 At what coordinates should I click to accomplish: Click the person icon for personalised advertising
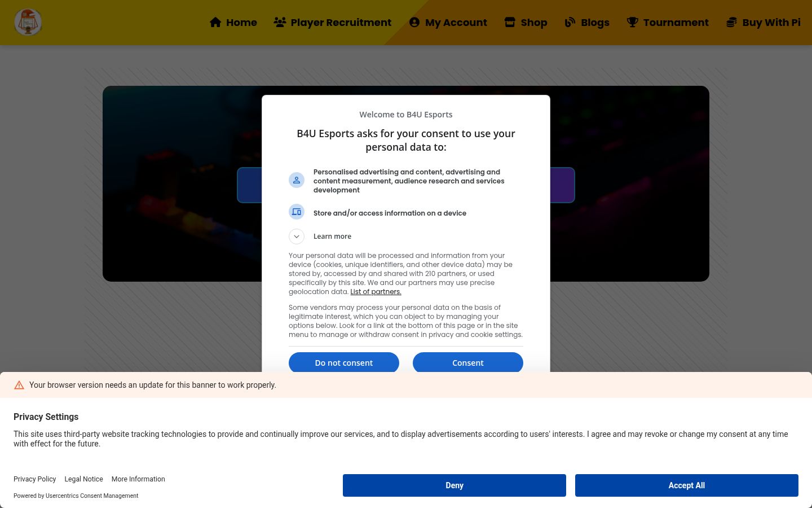(297, 180)
